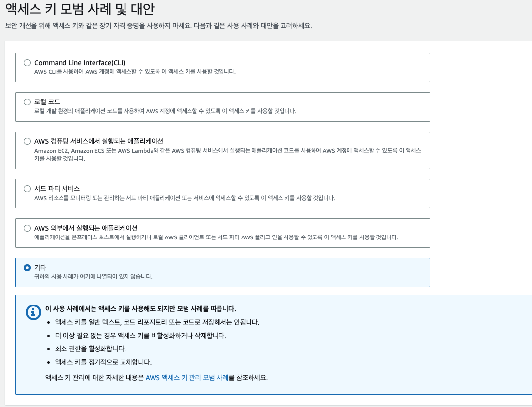This screenshot has width=532, height=407.
Task: Choose AWS 컴퓨팅 서비스에서 실행되는 애플리케이션 radio
Action: point(27,141)
